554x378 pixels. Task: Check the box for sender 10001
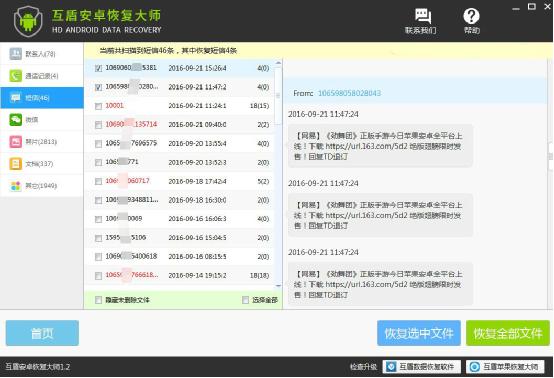tap(99, 106)
